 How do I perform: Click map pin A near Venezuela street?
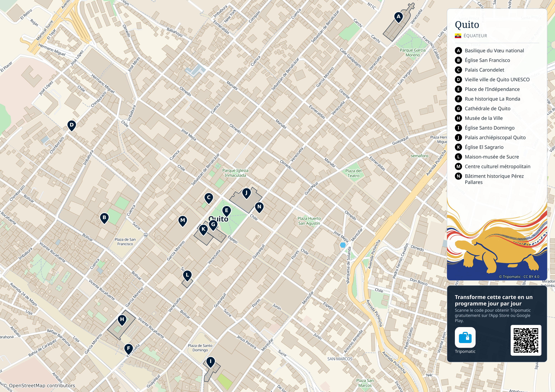click(x=398, y=17)
